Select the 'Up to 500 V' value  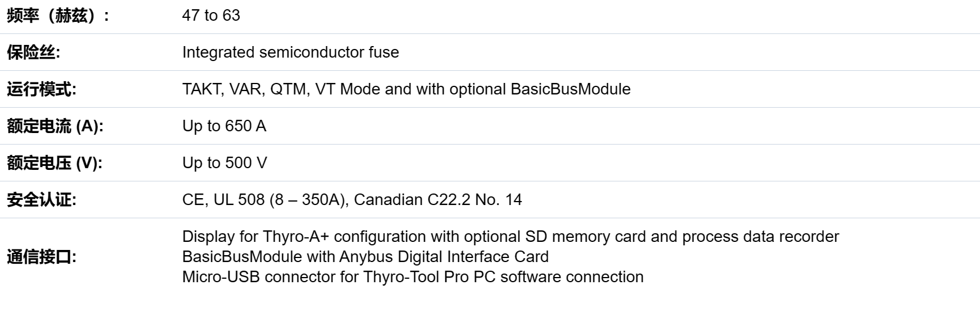(x=225, y=163)
